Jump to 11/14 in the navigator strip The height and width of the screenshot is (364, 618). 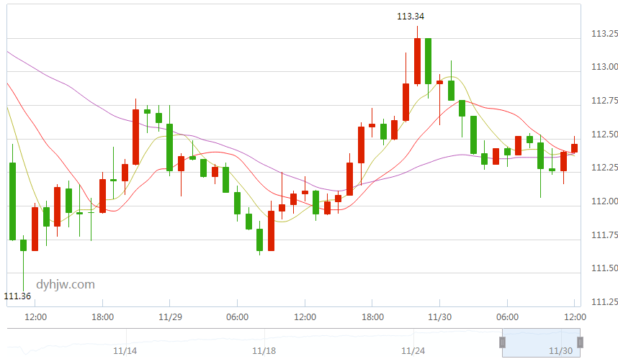pos(125,350)
